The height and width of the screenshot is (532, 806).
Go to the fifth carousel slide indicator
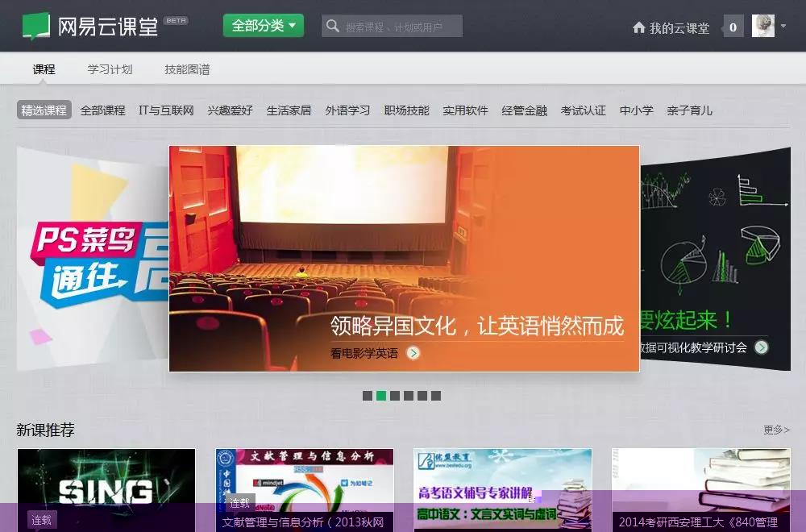pyautogui.click(x=422, y=395)
